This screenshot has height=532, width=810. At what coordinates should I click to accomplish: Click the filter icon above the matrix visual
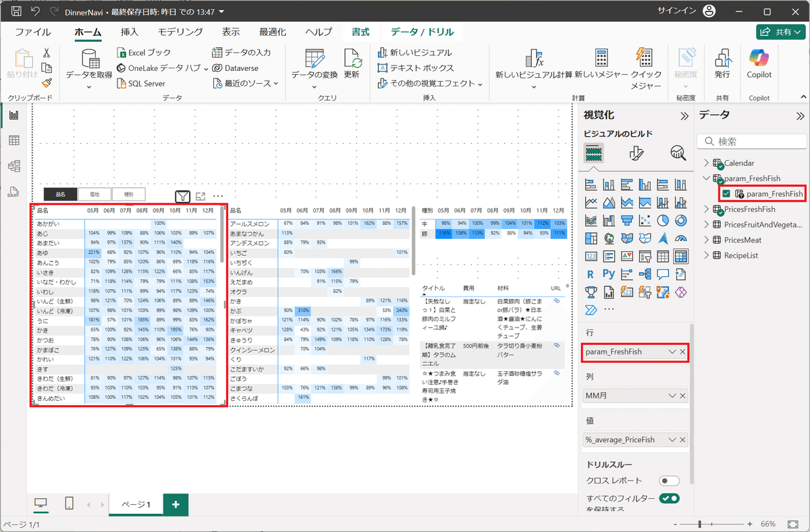pyautogui.click(x=182, y=196)
